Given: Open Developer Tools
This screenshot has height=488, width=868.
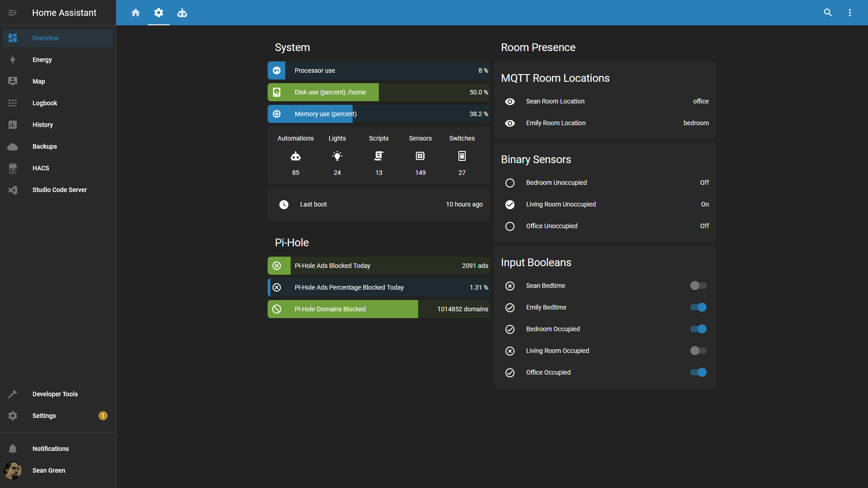Looking at the screenshot, I should [x=58, y=394].
